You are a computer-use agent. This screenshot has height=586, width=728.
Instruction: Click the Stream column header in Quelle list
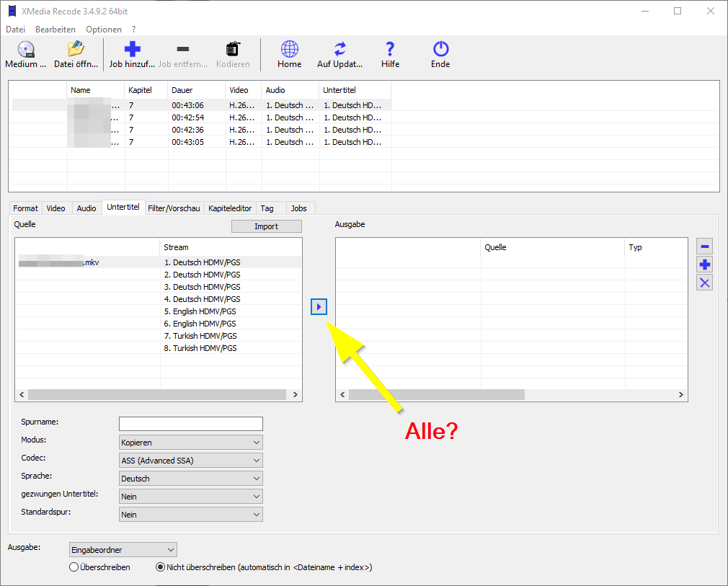pos(230,247)
